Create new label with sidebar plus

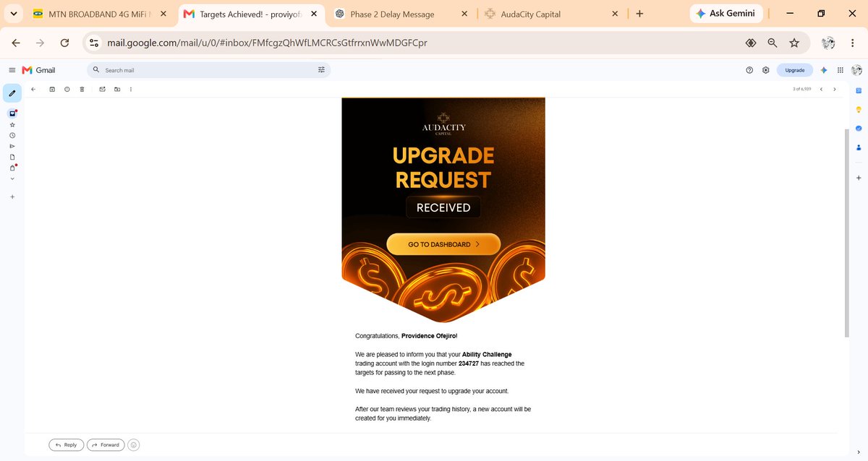12,197
